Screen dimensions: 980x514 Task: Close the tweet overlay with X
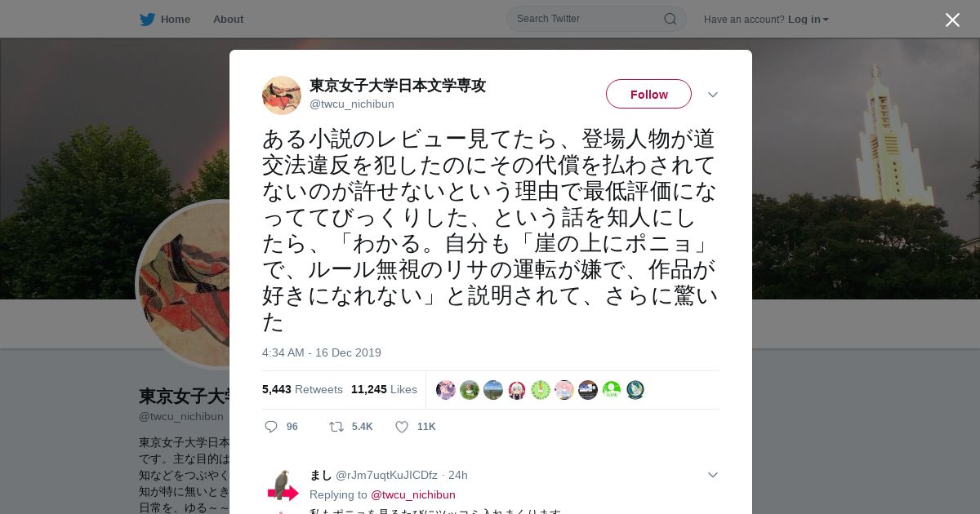tap(952, 20)
